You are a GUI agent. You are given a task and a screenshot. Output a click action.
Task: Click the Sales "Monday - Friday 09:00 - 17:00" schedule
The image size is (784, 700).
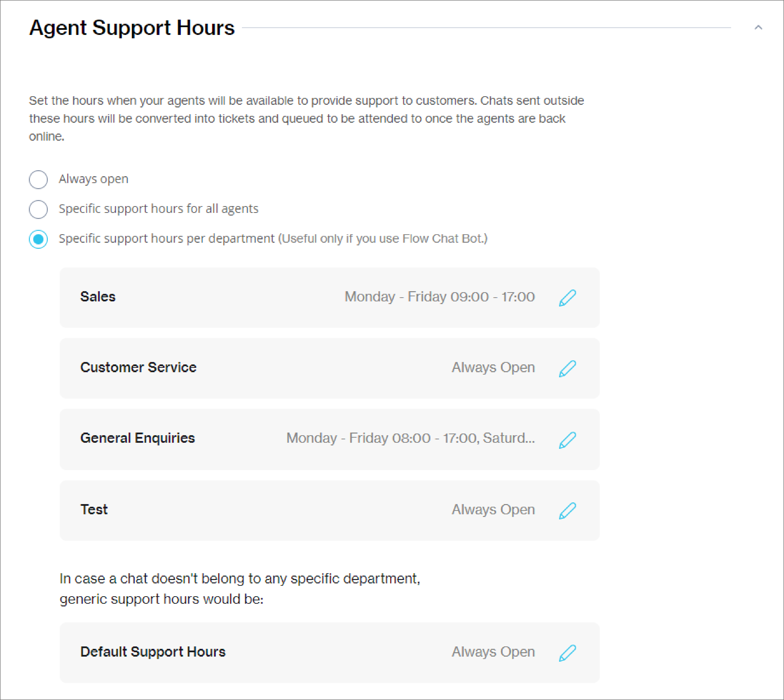click(x=439, y=297)
